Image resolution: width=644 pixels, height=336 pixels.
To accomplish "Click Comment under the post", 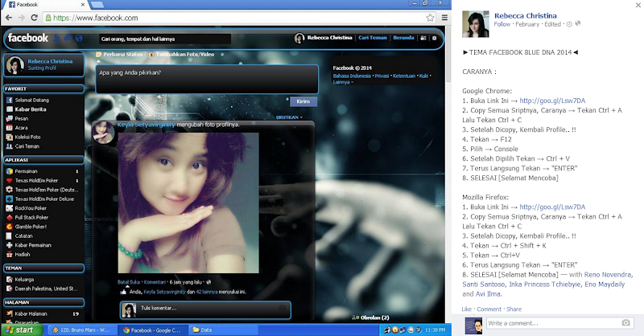I will 489,309.
